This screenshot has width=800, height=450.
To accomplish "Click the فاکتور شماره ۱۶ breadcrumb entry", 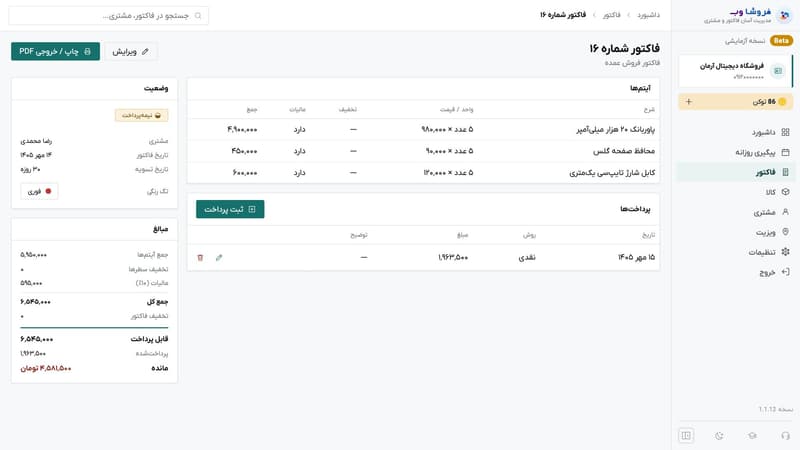I will pos(563,15).
